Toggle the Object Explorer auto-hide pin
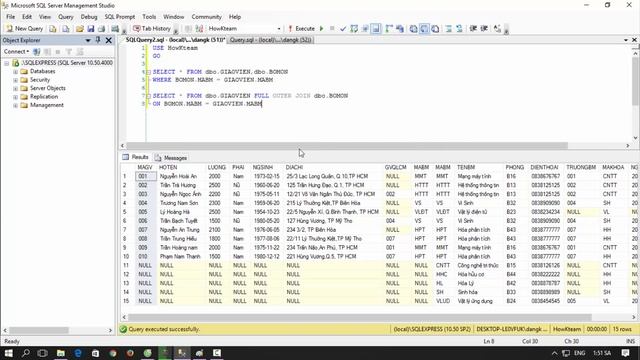The image size is (640, 360). pyautogui.click(x=98, y=40)
